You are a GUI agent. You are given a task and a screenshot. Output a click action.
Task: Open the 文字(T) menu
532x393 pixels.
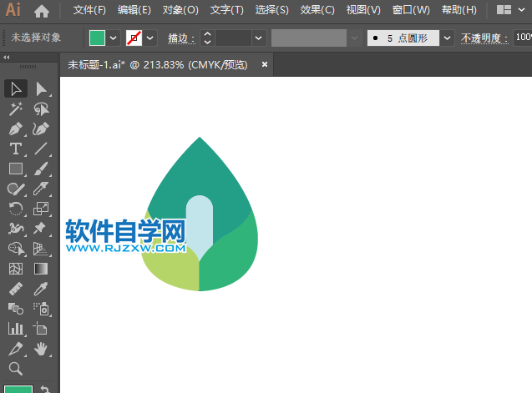pyautogui.click(x=226, y=10)
